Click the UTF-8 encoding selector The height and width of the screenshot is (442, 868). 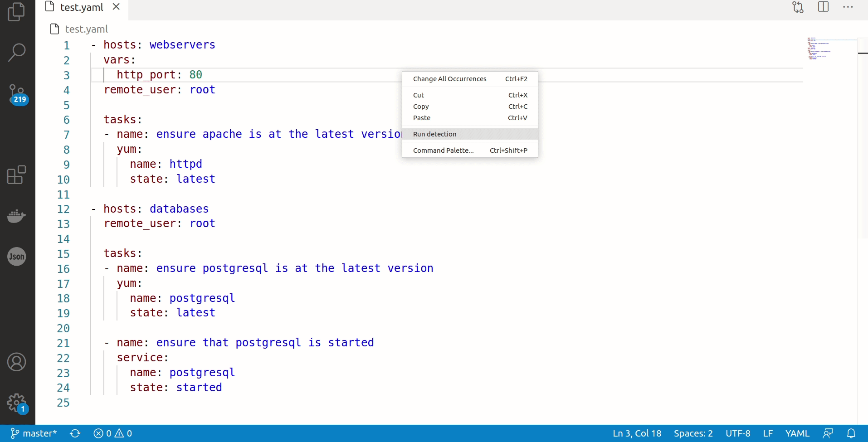[x=738, y=433]
